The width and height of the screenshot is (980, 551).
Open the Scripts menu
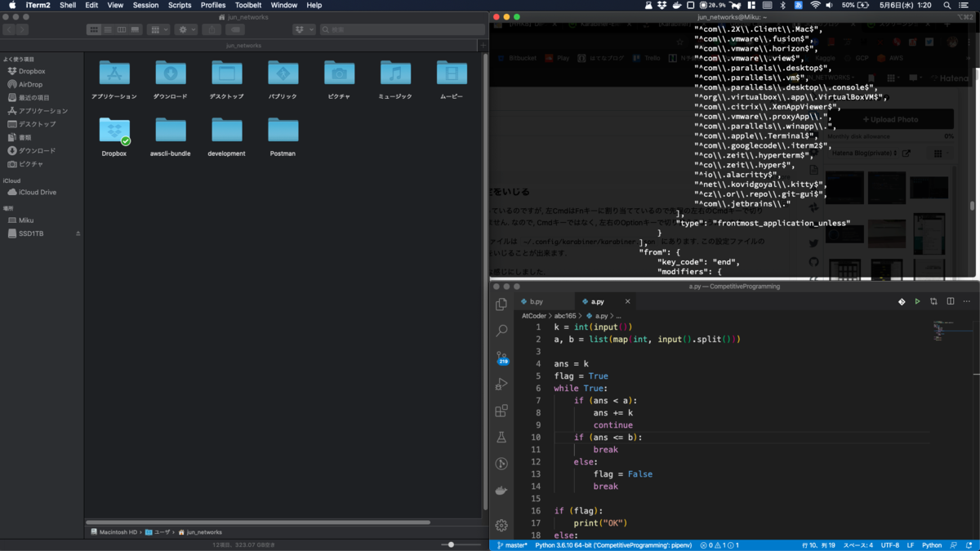tap(180, 5)
